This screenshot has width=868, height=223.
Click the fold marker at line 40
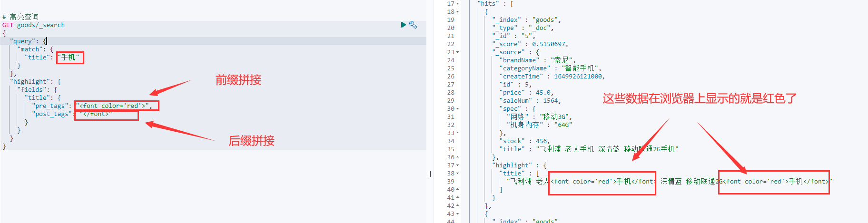[x=458, y=190]
